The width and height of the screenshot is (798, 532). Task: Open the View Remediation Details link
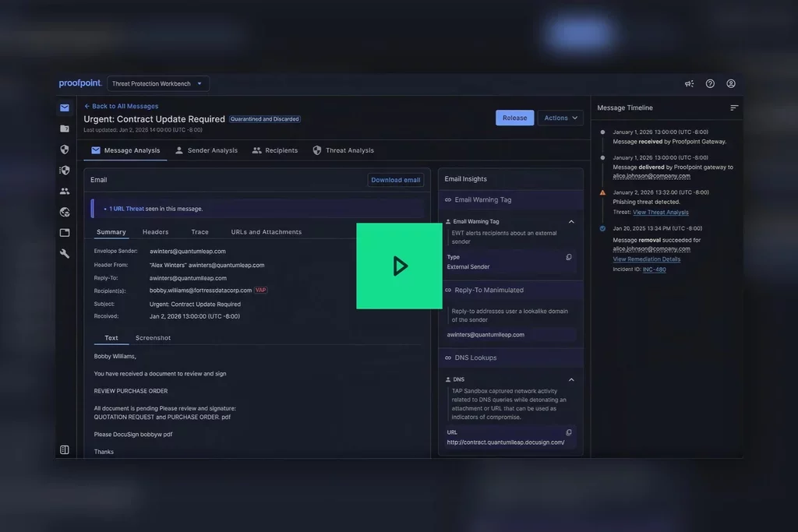point(646,259)
